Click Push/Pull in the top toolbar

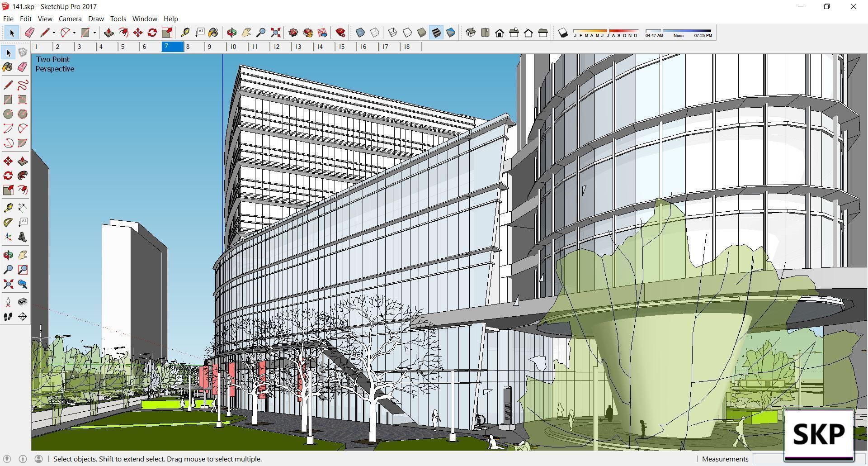coord(108,33)
